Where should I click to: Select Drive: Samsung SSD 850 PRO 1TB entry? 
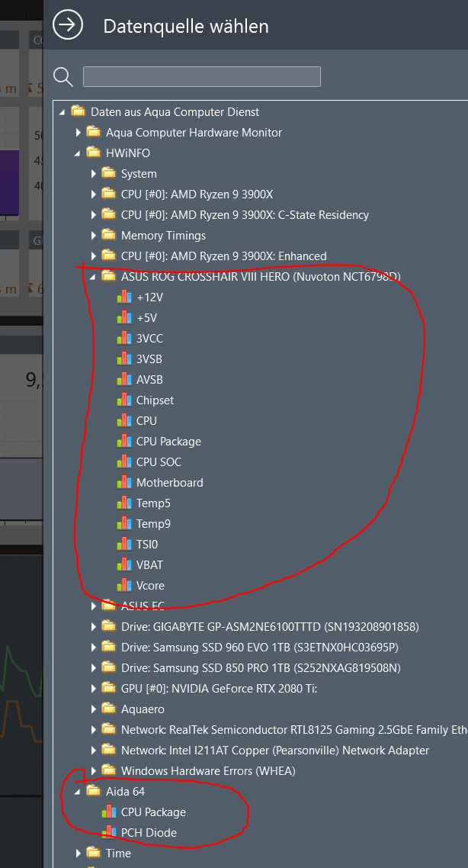tap(261, 667)
